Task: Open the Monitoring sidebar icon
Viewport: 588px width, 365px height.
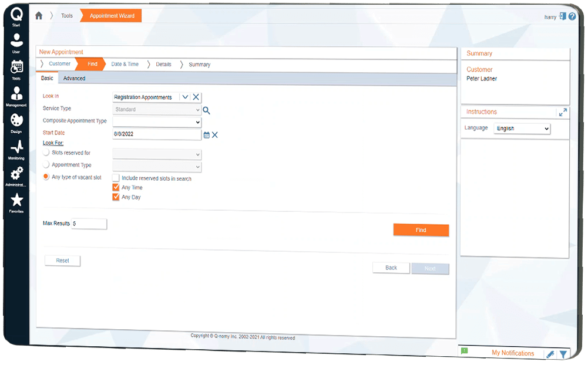Action: tap(16, 148)
